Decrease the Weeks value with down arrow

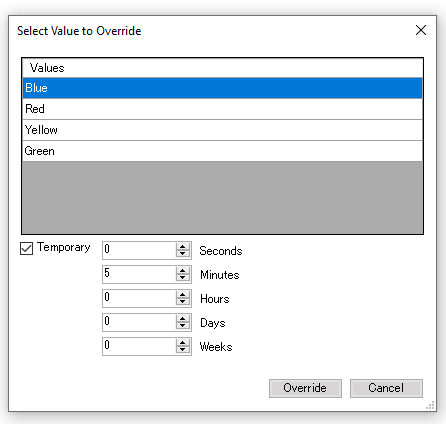[x=182, y=350]
